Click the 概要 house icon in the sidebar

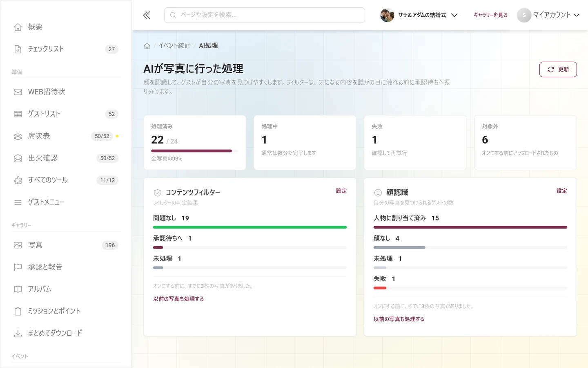point(18,27)
